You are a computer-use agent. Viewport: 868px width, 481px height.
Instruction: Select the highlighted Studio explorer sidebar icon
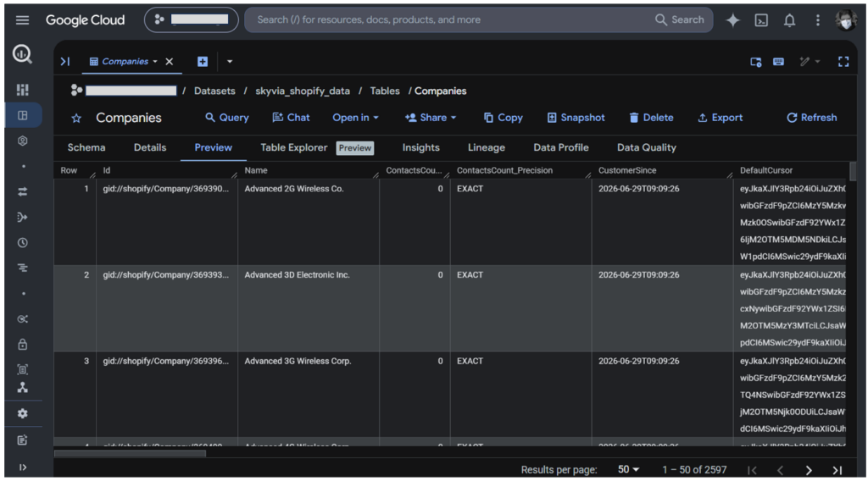coord(23,115)
